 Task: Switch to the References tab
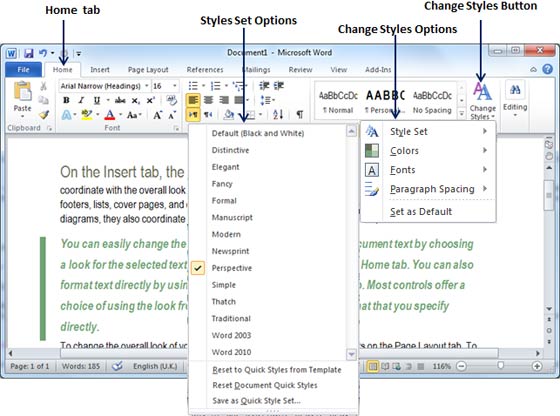pos(205,70)
